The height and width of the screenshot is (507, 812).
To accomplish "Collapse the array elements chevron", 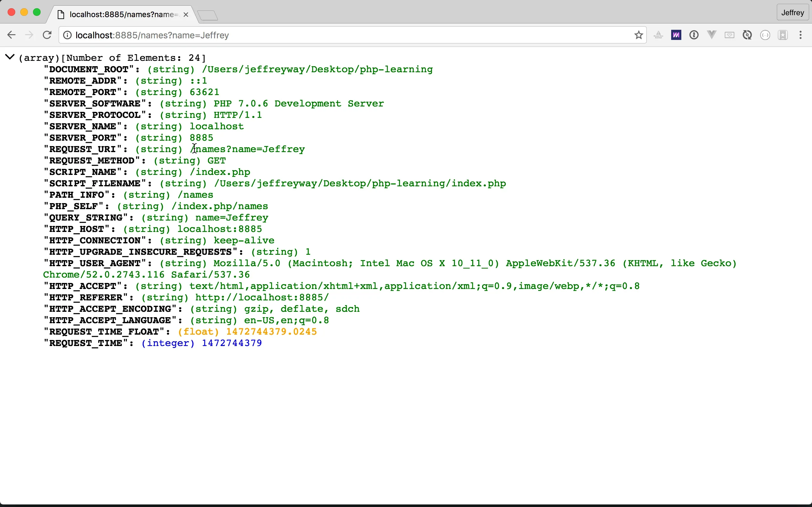I will pos(10,57).
